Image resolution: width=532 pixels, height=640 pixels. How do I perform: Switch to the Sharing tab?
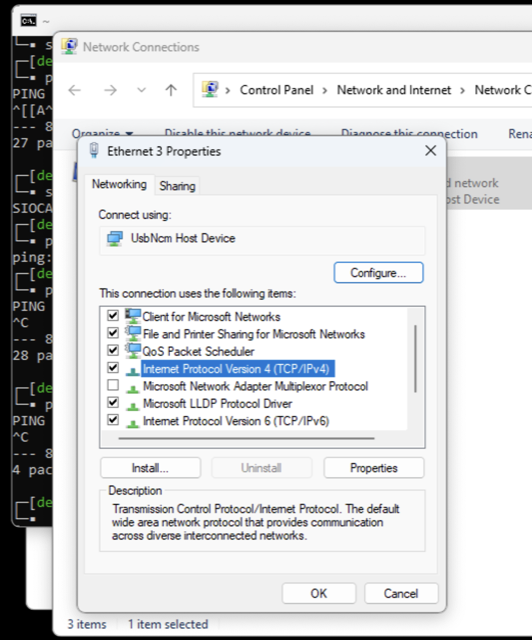pos(177,186)
